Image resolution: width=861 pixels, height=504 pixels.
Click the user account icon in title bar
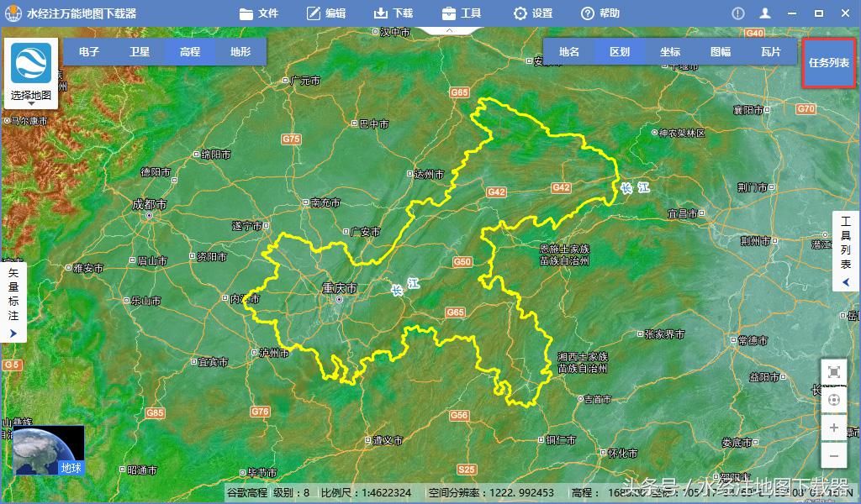tap(765, 13)
